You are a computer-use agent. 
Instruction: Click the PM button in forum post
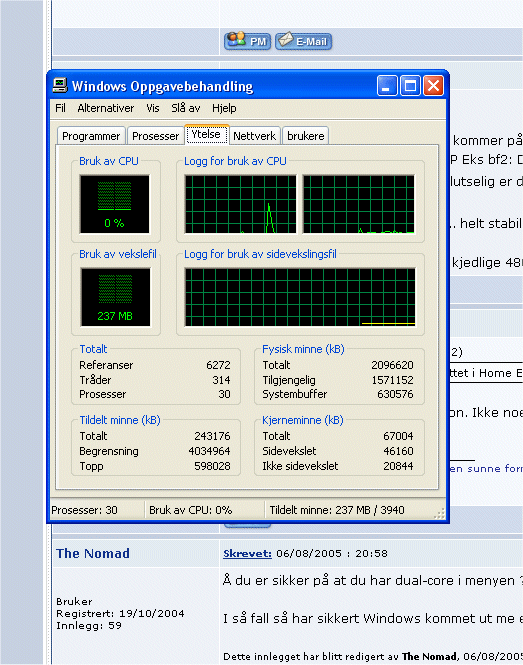click(x=247, y=41)
